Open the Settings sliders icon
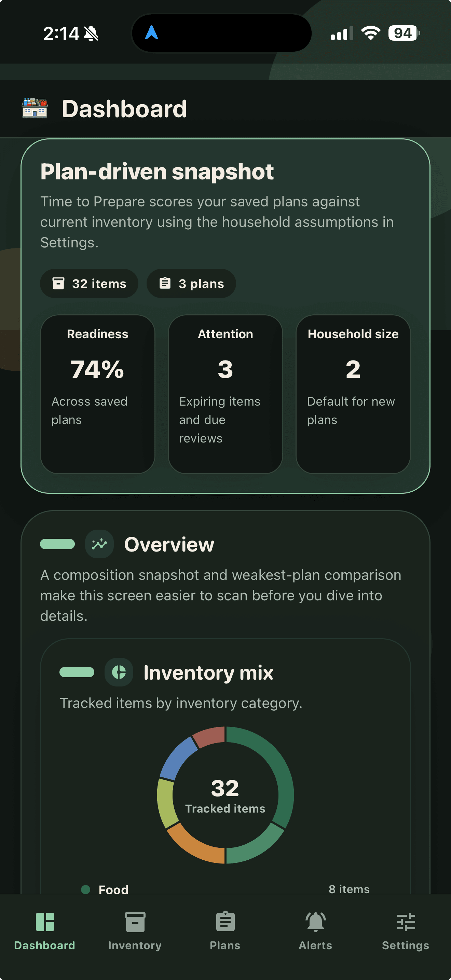This screenshot has height=980, width=451. [406, 924]
